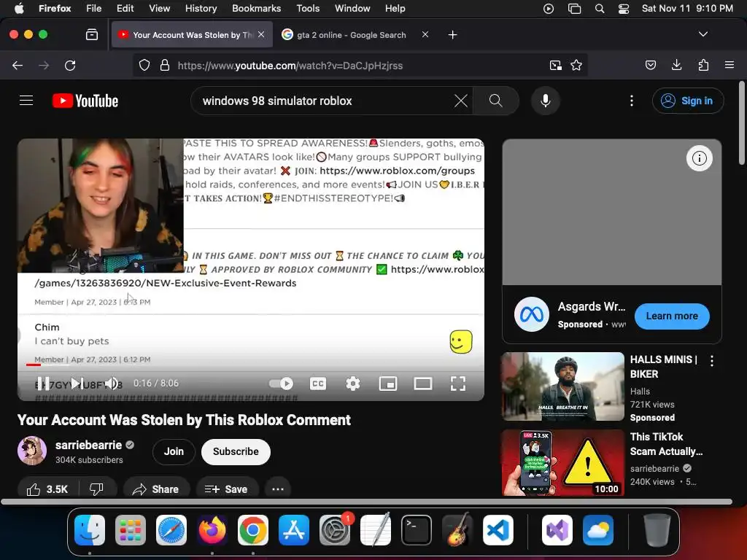Open the TikTok Scam video thumbnail
747x560 pixels.
(562, 463)
